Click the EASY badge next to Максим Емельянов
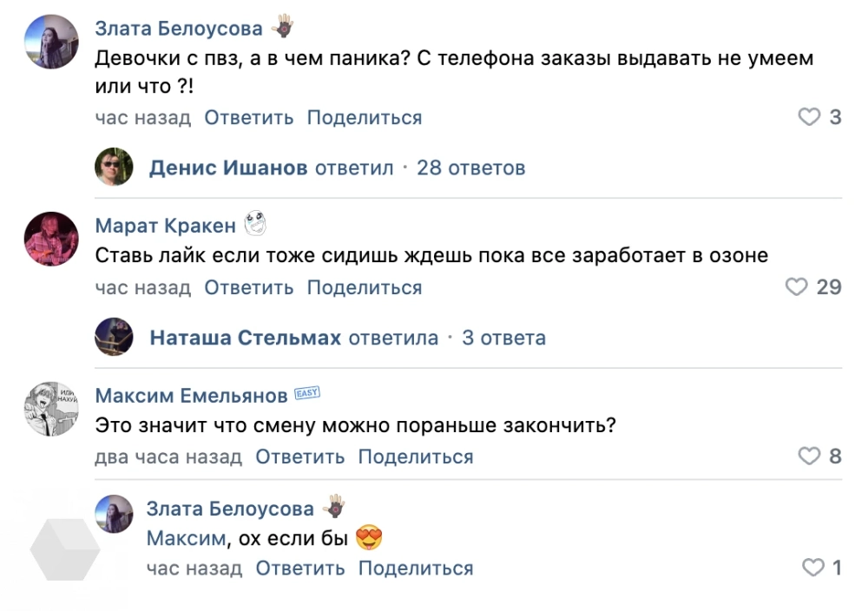Image resolution: width=868 pixels, height=611 pixels. (308, 394)
